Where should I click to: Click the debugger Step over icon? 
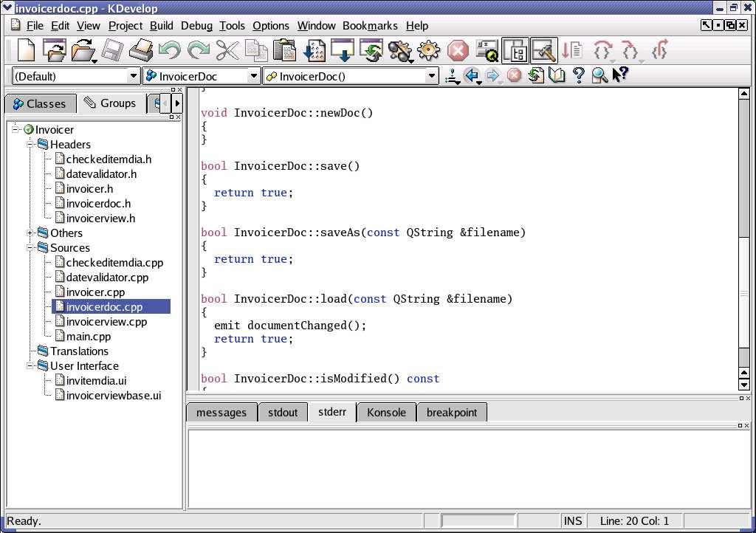click(x=602, y=50)
